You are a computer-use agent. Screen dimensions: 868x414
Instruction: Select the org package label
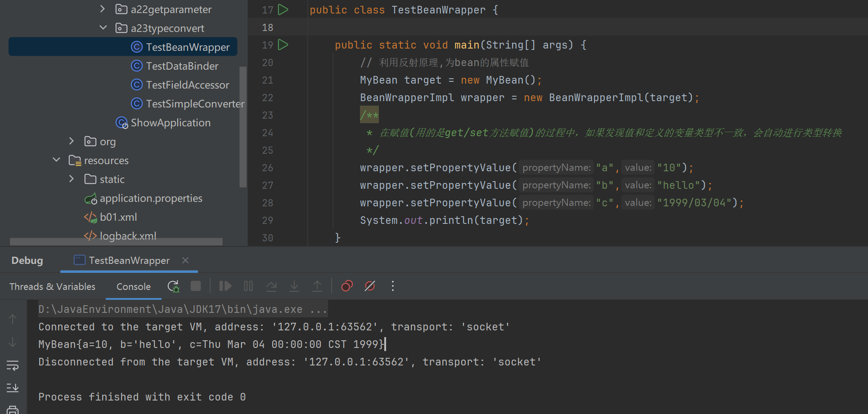[108, 142]
